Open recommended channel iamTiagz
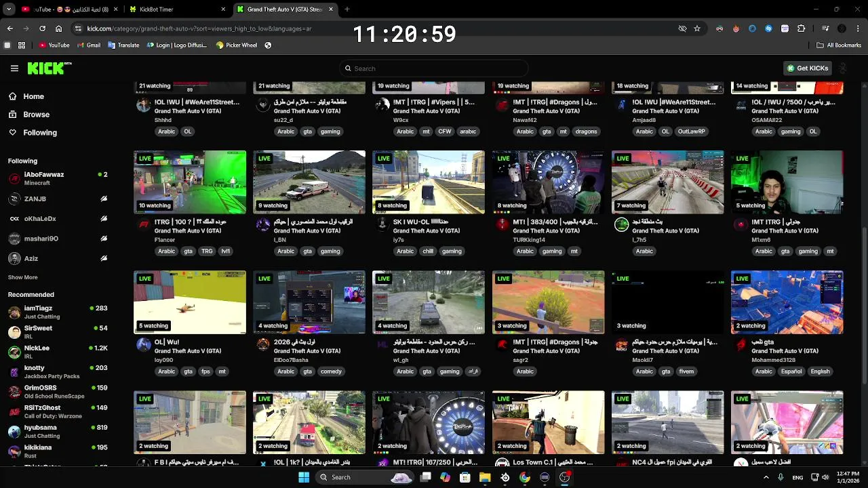 pos(57,312)
